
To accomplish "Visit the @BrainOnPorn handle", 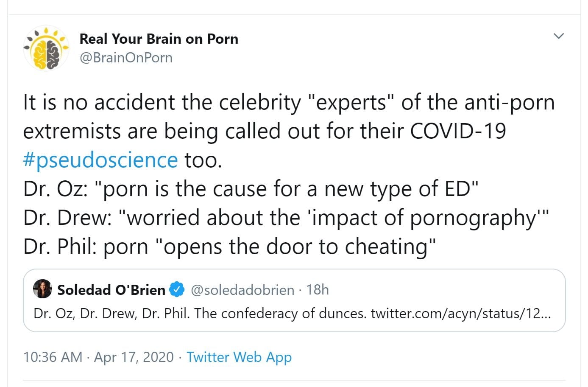I will pos(126,58).
